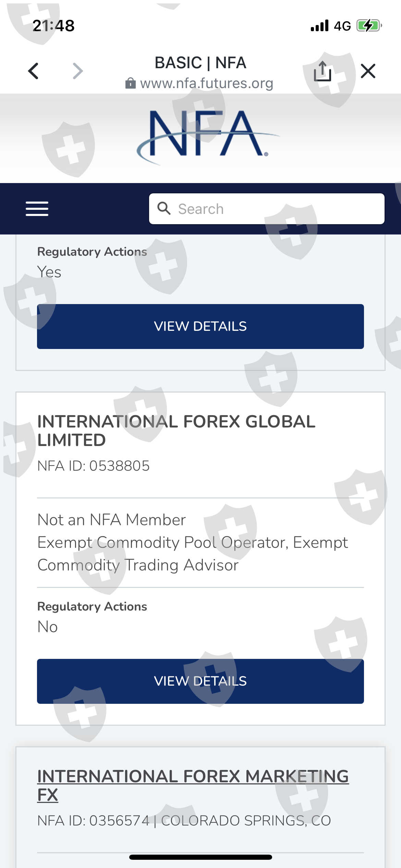Open the share sheet icon
The height and width of the screenshot is (868, 401).
point(322,71)
